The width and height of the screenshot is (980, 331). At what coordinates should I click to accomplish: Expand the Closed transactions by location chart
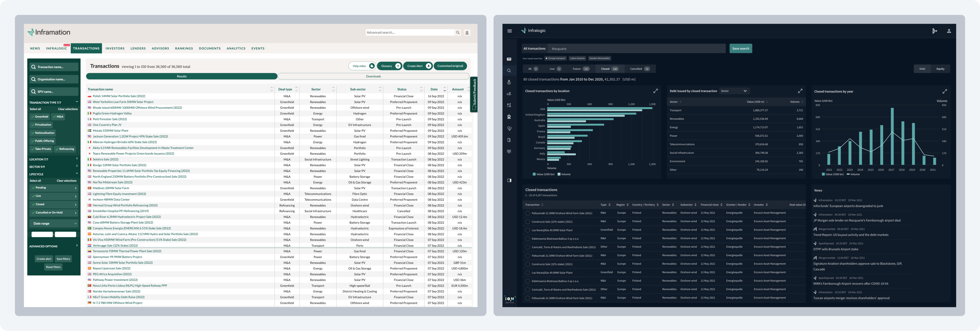(x=655, y=91)
